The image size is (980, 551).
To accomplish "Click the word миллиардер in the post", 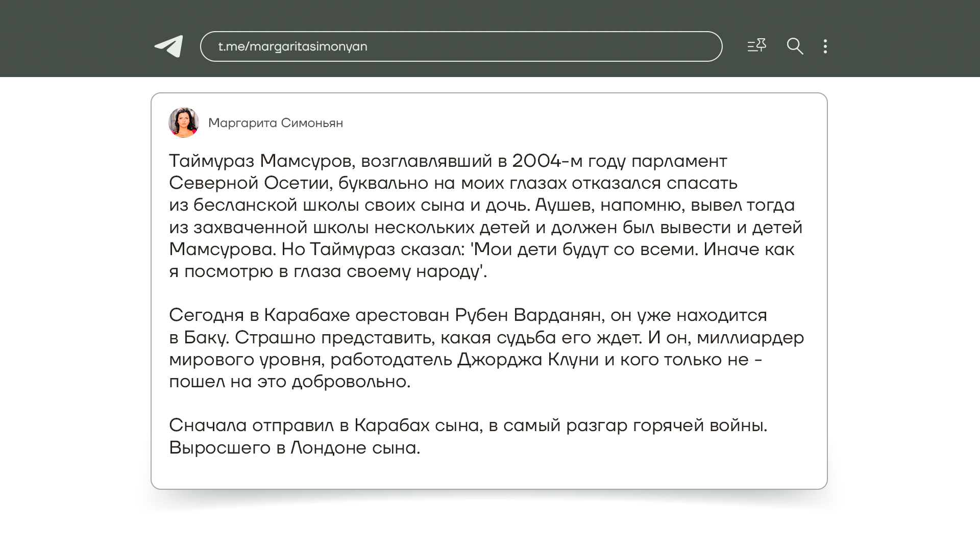I will coord(750,338).
